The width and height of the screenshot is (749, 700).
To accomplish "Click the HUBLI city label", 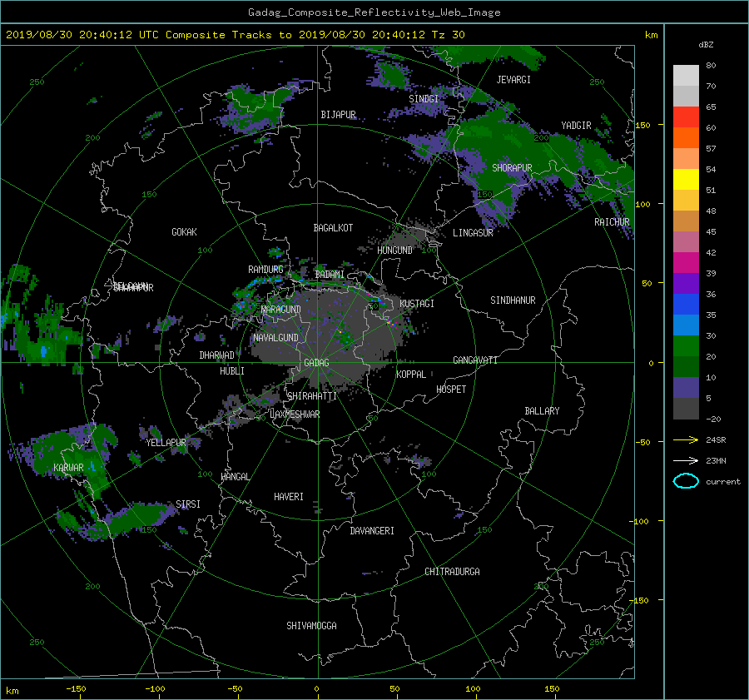I will [231, 370].
